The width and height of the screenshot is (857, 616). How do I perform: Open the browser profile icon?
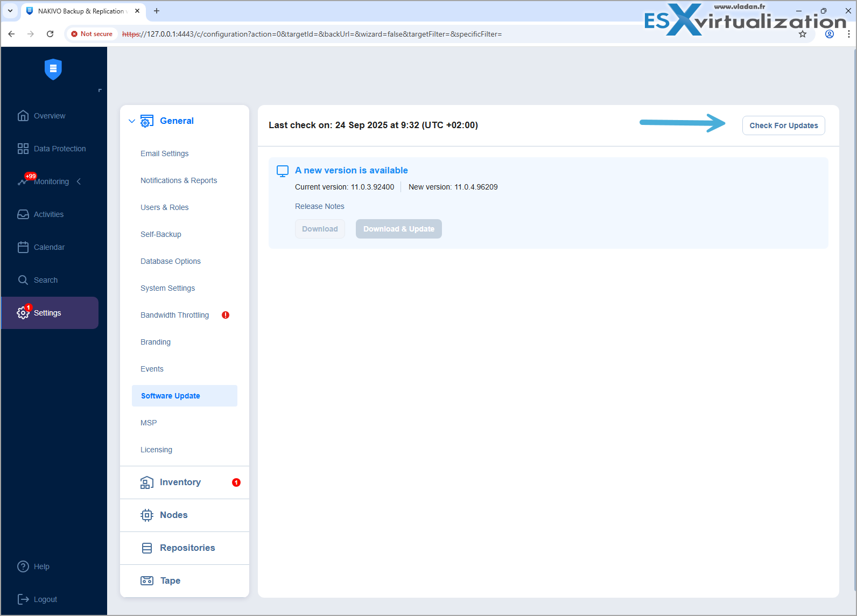click(x=830, y=34)
